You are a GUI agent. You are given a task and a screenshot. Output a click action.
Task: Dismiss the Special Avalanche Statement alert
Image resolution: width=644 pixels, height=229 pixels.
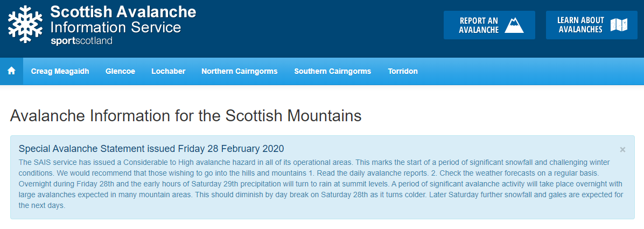[x=622, y=149]
